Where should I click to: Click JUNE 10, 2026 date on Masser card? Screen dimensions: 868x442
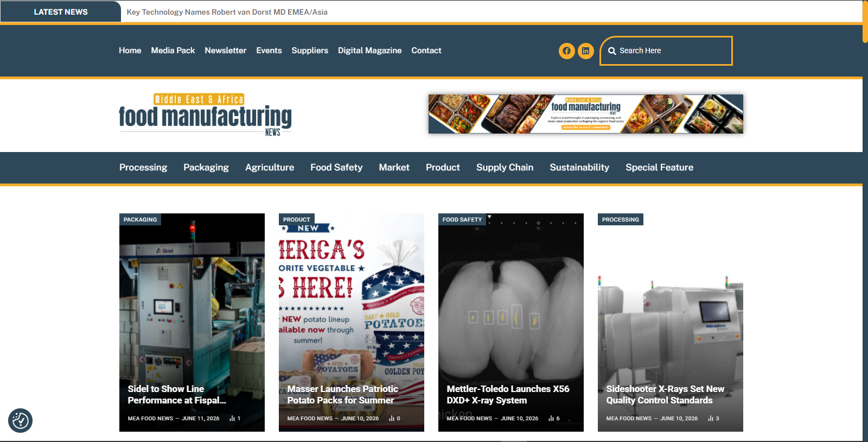tap(360, 419)
